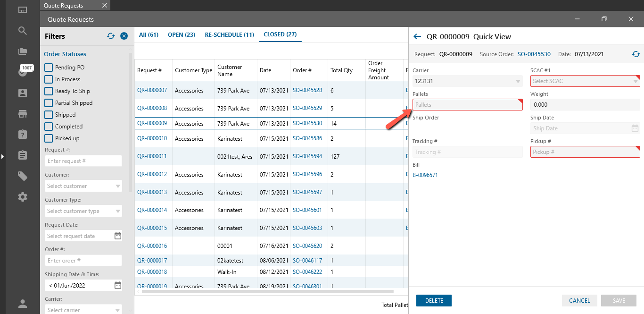The width and height of the screenshot is (644, 314).
Task: Open order SO-0046117 link
Action: click(x=307, y=261)
